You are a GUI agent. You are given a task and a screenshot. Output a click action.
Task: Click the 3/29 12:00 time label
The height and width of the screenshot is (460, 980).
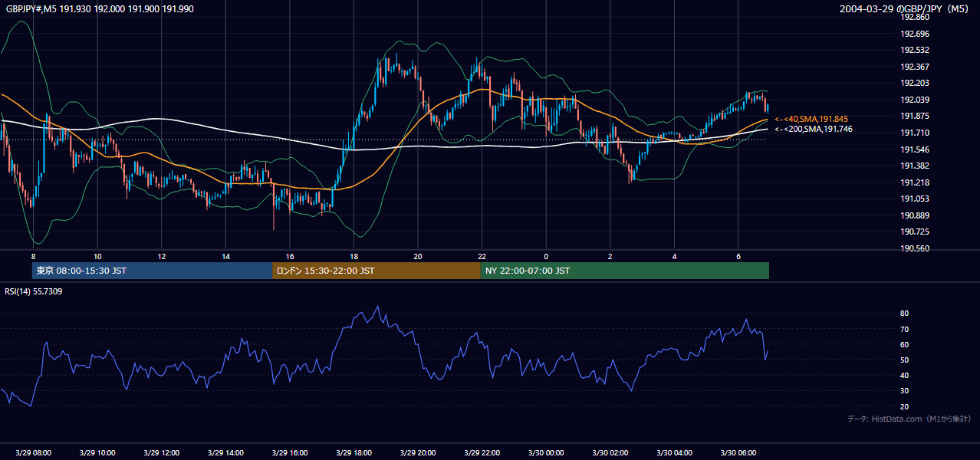161,453
